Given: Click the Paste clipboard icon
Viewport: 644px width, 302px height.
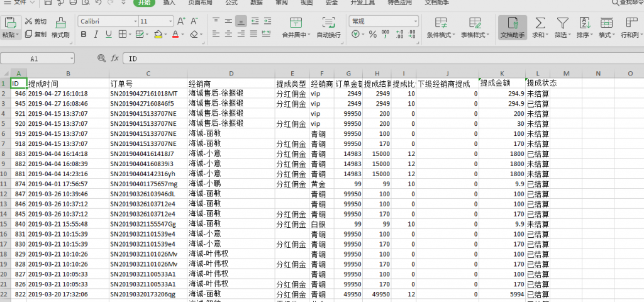Looking at the screenshot, I should (x=11, y=22).
